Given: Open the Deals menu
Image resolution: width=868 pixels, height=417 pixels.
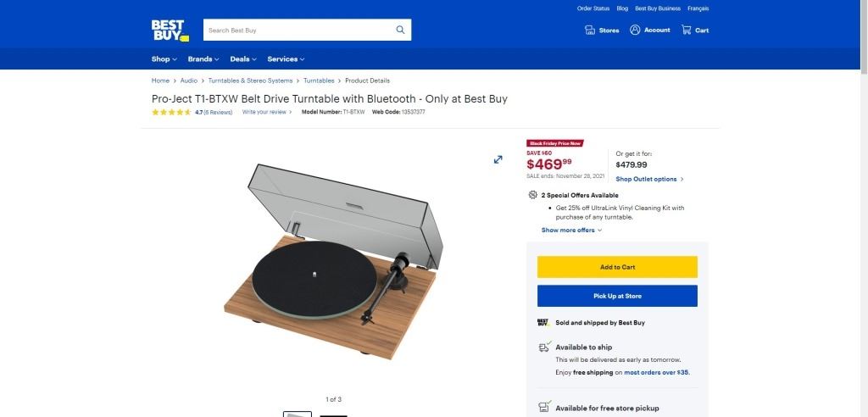Looking at the screenshot, I should (243, 59).
